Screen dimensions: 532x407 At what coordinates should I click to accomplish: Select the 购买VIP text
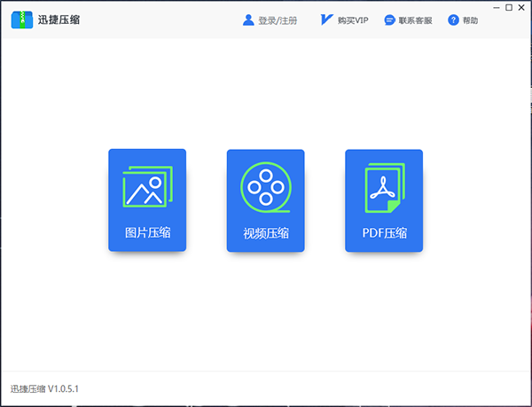point(352,20)
